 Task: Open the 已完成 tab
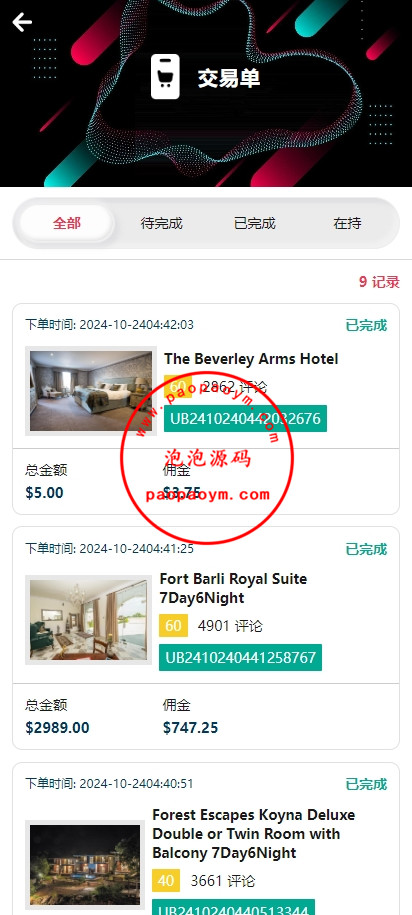[x=254, y=223]
